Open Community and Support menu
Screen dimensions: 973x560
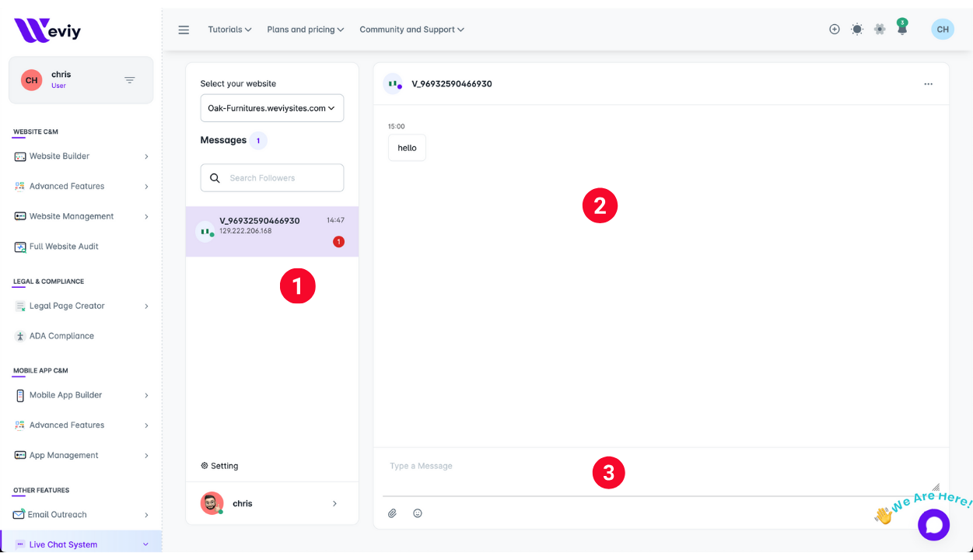pos(411,30)
